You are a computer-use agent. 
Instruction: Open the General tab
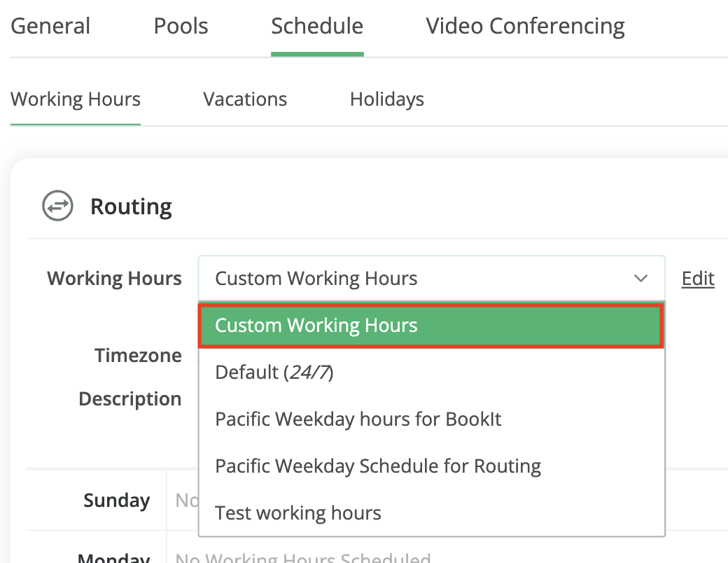click(50, 27)
